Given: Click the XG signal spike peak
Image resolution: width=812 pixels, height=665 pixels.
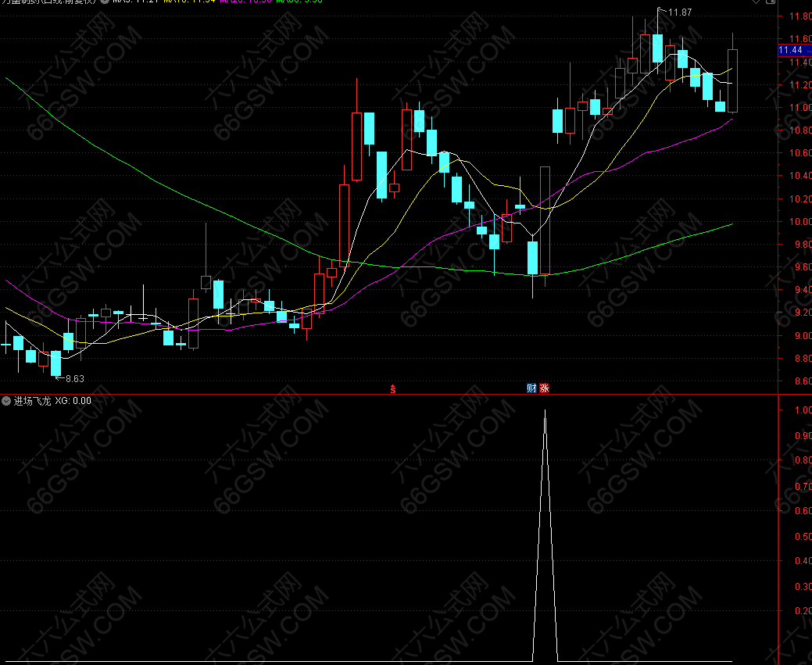Looking at the screenshot, I should pos(545,411).
